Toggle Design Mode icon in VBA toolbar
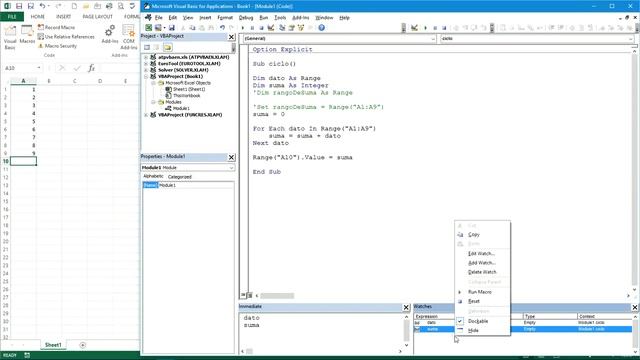The width and height of the screenshot is (640, 360). 271,28
